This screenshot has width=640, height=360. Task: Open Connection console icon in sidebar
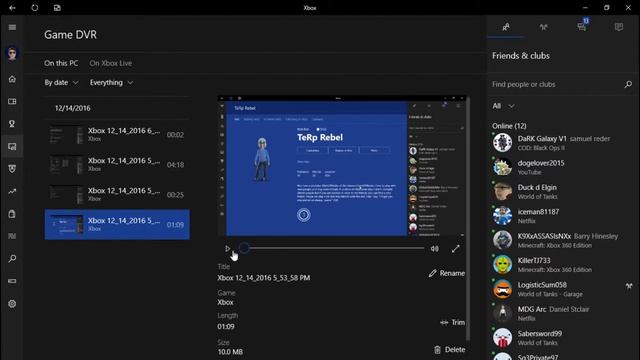tap(12, 281)
